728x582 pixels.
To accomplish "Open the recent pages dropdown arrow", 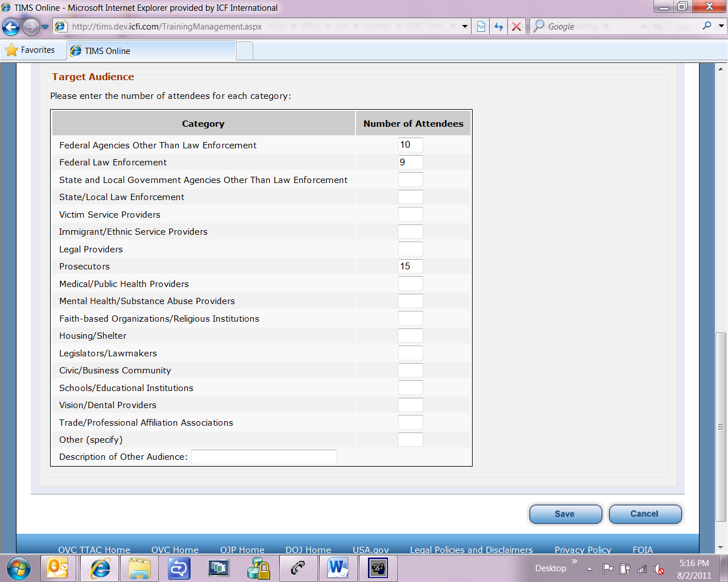I will coord(45,26).
